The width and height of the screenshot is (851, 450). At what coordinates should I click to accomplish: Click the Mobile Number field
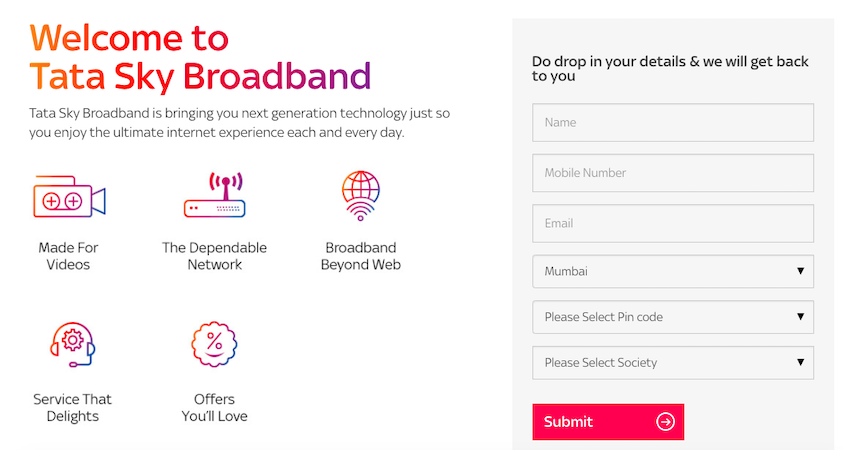click(673, 173)
